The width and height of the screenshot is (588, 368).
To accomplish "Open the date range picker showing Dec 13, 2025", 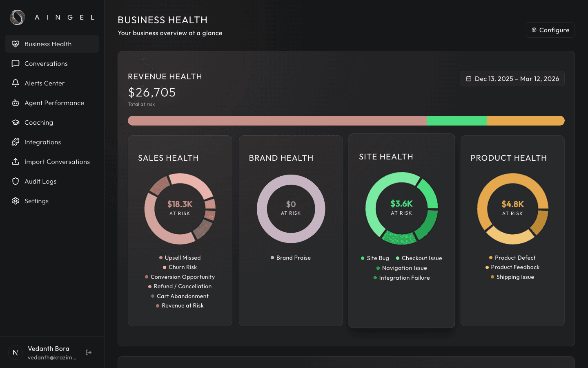I will click(x=512, y=79).
